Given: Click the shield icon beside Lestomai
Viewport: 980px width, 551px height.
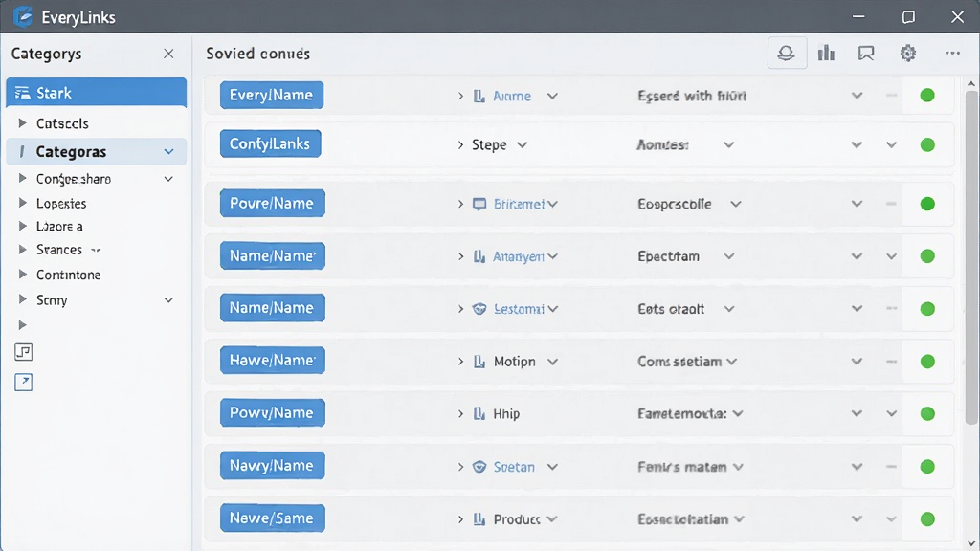Looking at the screenshot, I should click(x=479, y=309).
